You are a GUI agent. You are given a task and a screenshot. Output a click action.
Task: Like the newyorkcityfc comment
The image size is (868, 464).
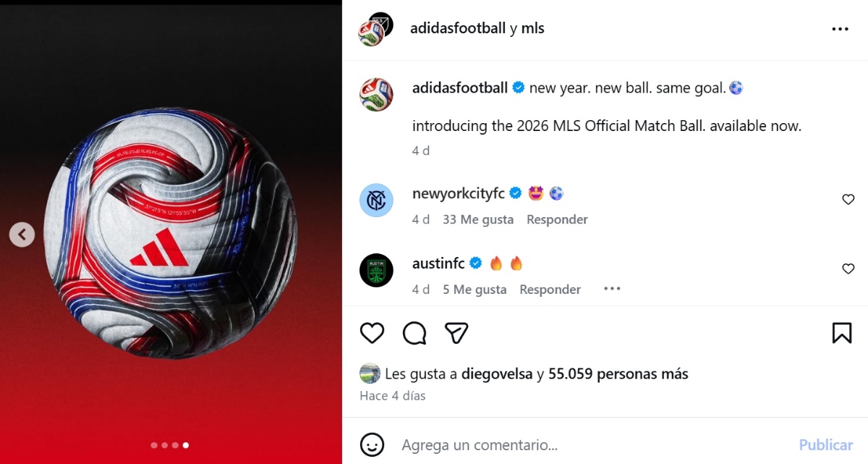[848, 200]
